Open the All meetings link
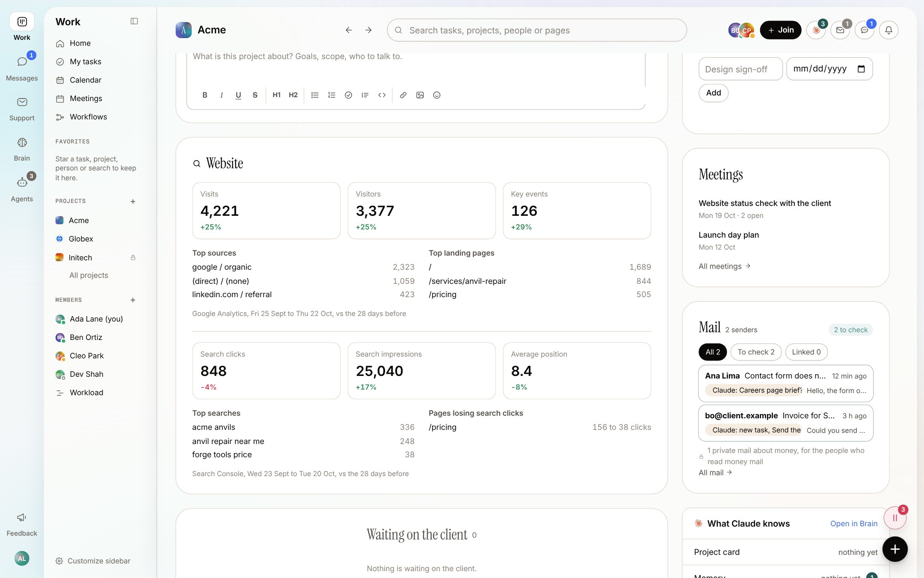 725,266
